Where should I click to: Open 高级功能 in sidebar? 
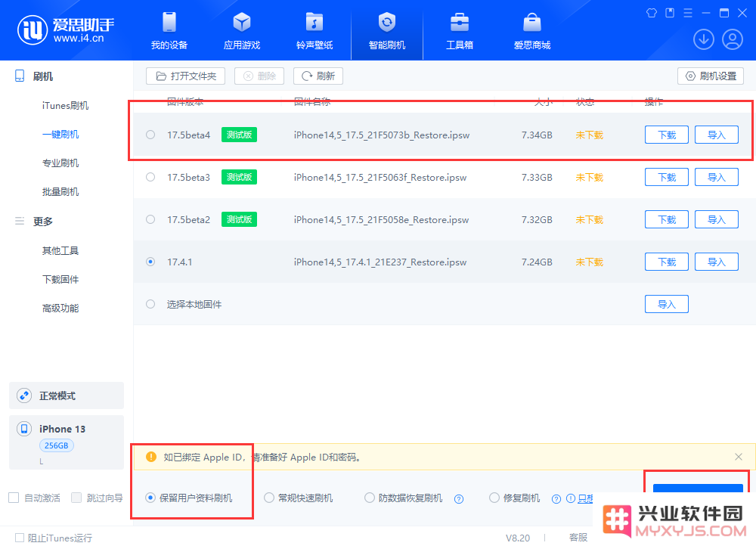[x=60, y=309]
